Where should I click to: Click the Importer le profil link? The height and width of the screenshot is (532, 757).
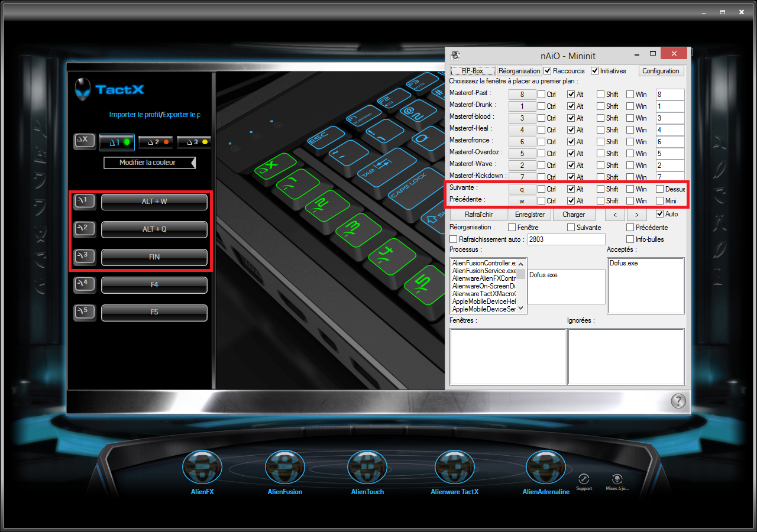(x=134, y=115)
